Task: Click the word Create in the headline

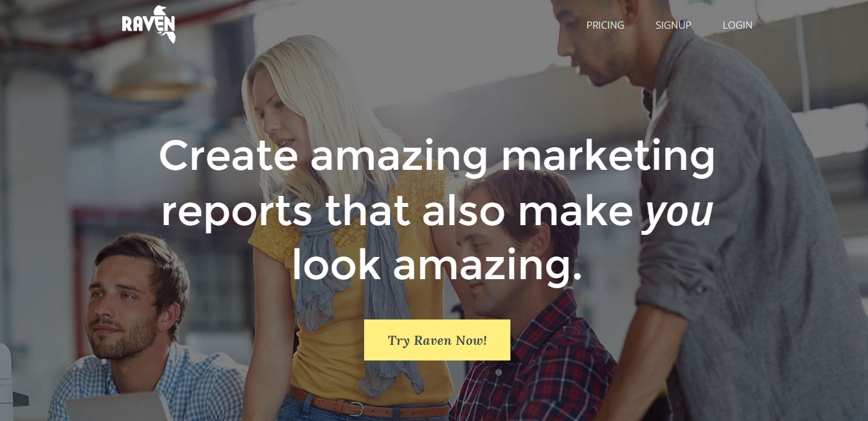Action: tap(228, 157)
